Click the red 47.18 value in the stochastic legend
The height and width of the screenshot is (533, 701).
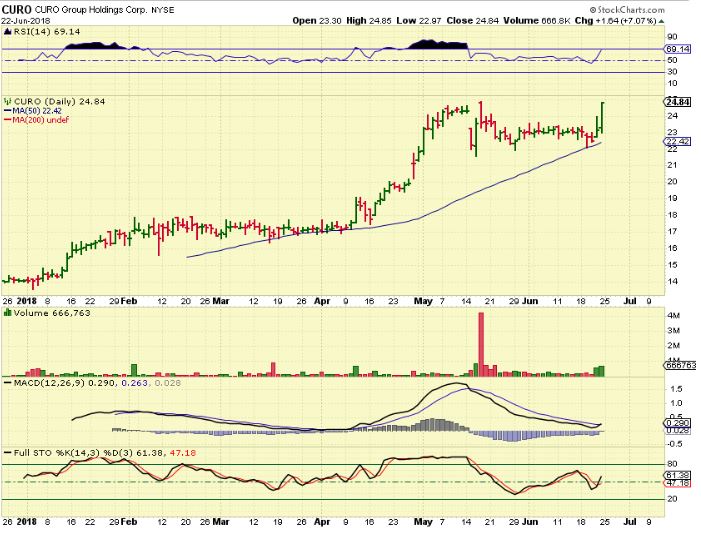pyautogui.click(x=182, y=453)
